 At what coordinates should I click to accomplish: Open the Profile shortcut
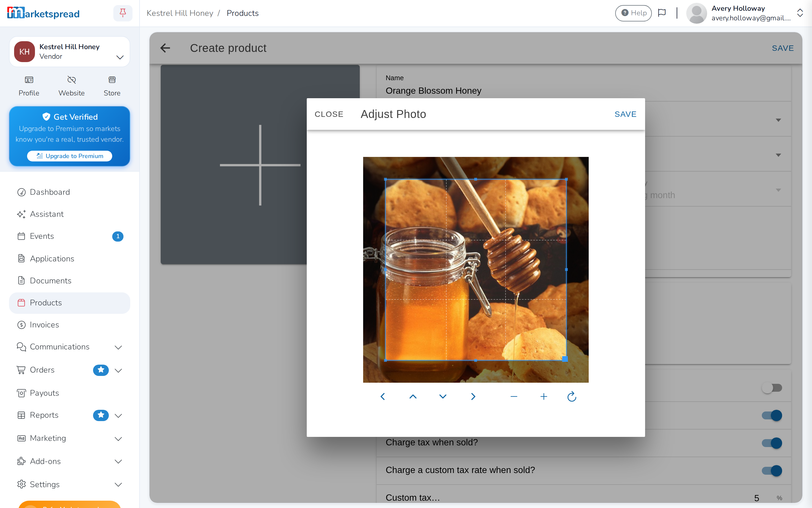click(29, 86)
